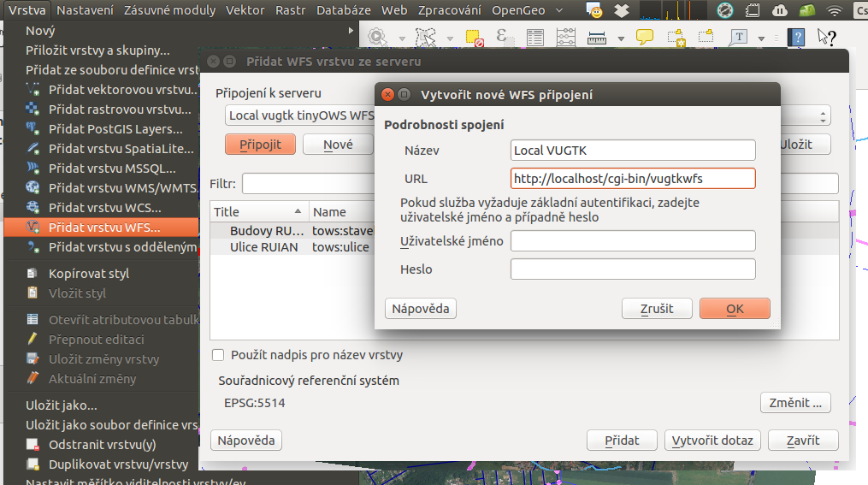Open the Vrstva menu
868x485 pixels.
pos(27,10)
